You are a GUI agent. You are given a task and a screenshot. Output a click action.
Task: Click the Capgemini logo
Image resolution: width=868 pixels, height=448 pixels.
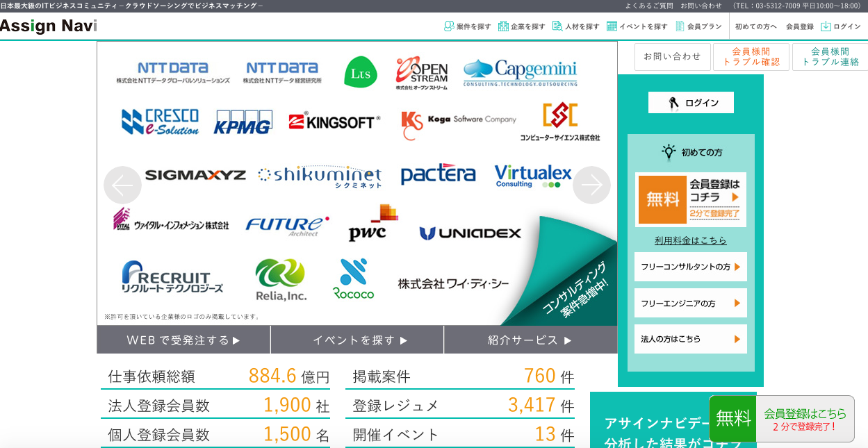[521, 72]
